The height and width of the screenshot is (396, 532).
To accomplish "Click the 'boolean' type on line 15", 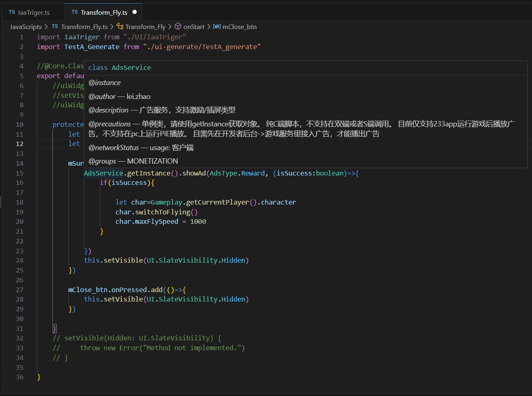I will click(x=330, y=173).
